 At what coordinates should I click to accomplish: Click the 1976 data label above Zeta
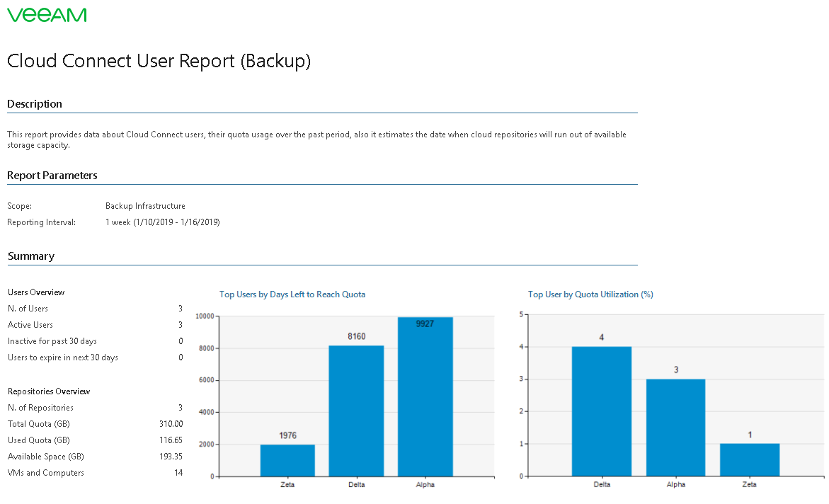click(x=287, y=436)
